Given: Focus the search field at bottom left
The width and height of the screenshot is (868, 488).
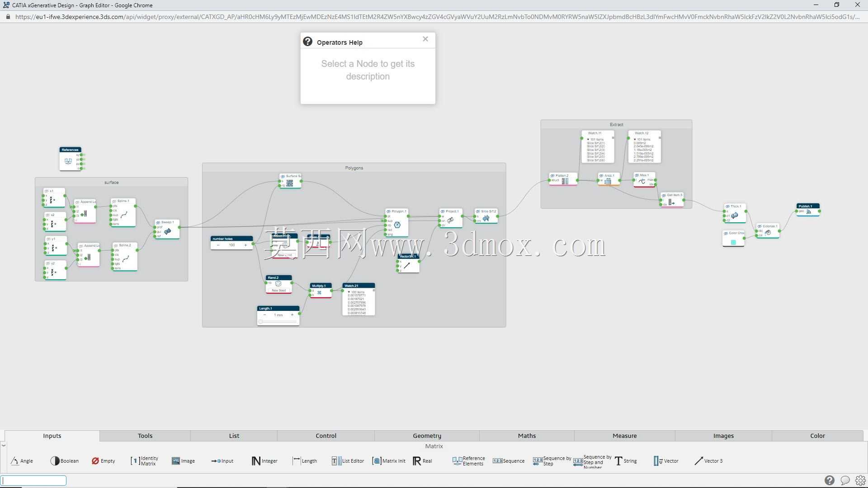Looking at the screenshot, I should tap(34, 480).
